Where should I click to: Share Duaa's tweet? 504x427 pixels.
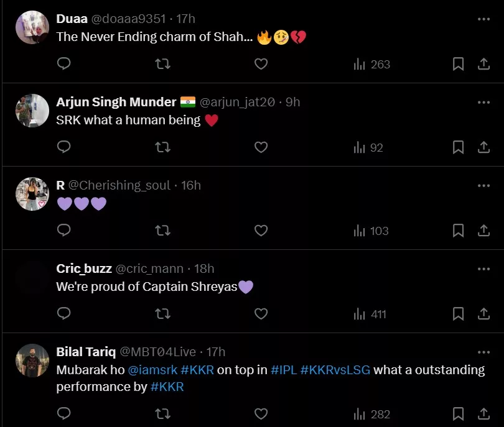point(483,64)
